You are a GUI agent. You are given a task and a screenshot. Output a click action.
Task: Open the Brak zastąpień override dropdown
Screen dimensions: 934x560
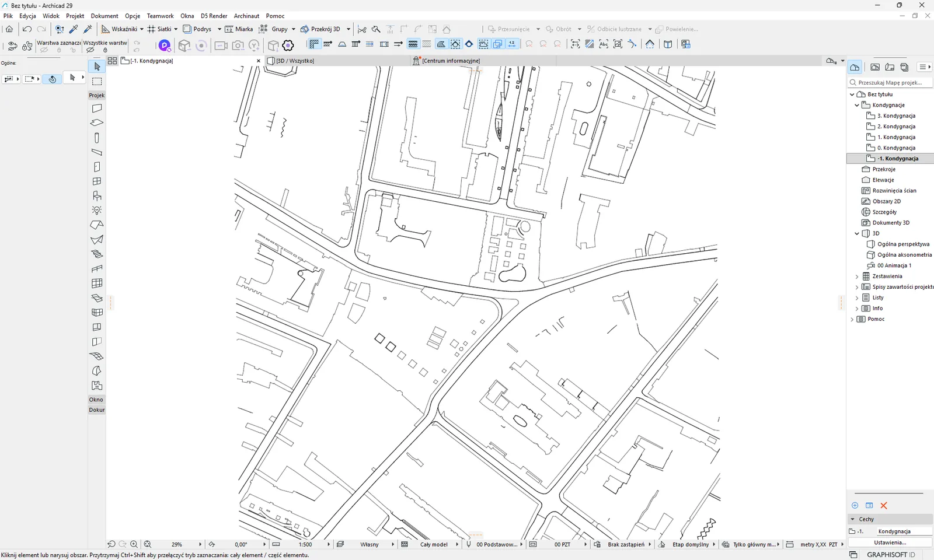(x=649, y=544)
